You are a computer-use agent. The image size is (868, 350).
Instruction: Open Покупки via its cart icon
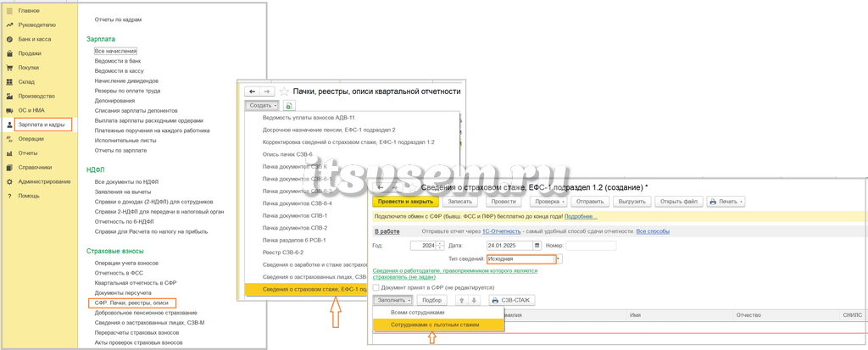click(x=8, y=68)
